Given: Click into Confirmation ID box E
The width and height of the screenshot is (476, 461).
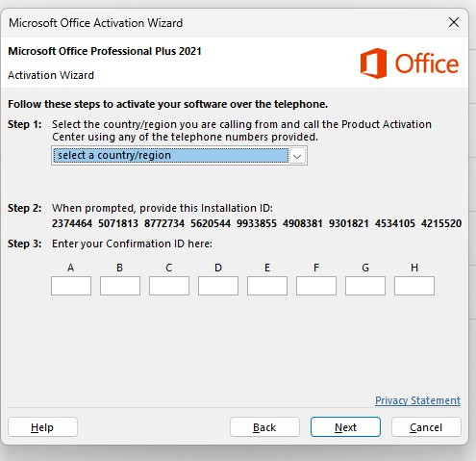Looking at the screenshot, I should [267, 286].
